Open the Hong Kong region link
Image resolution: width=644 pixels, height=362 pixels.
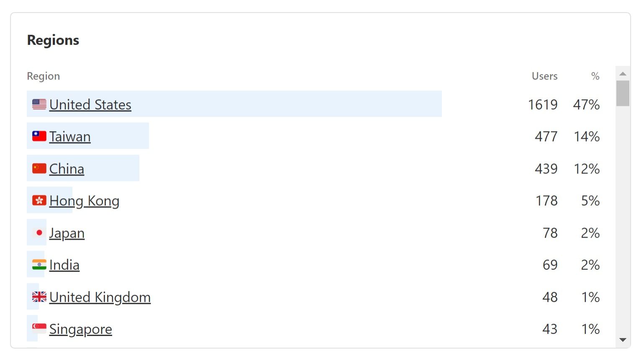(85, 201)
